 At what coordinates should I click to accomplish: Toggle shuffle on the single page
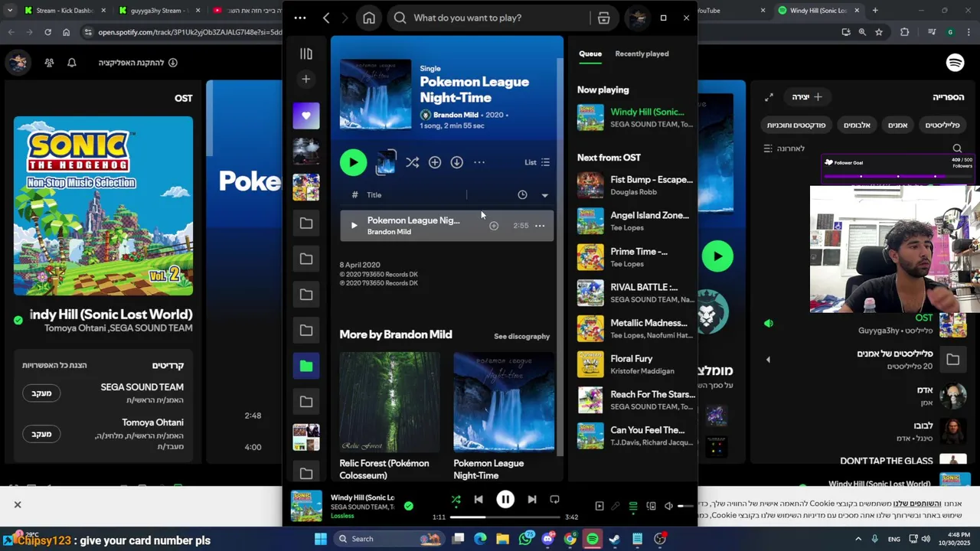click(x=412, y=162)
